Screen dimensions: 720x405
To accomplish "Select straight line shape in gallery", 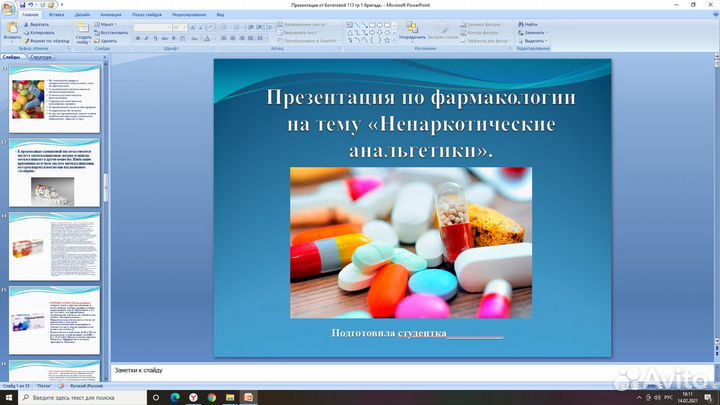I will (x=357, y=25).
